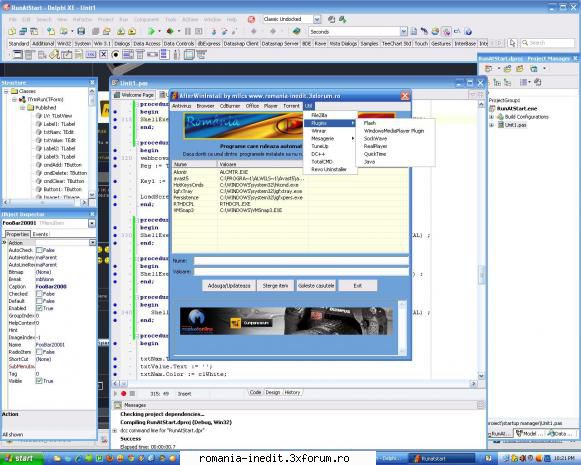Click the Windows Start button
This screenshot has height=465, width=581.
coord(19,458)
